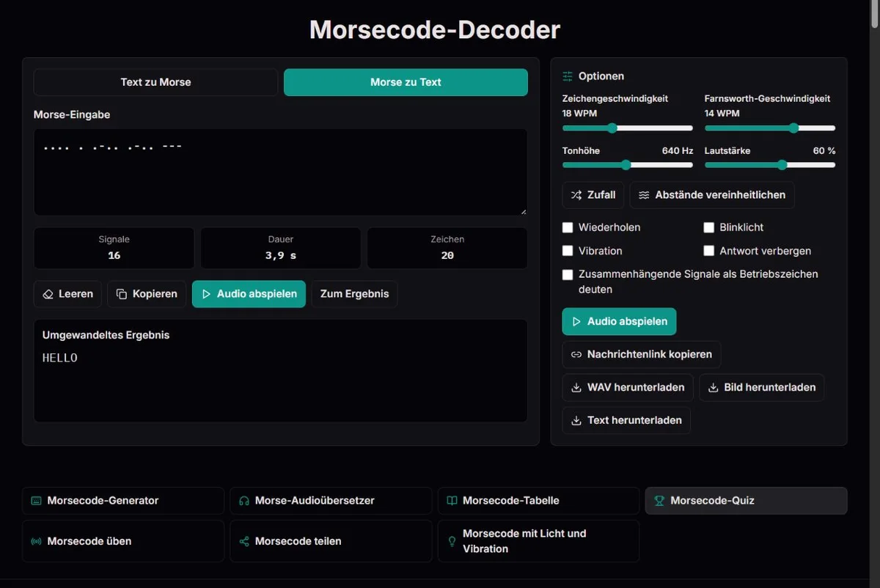
Task: Toggle the Antwort verbergen checkbox
Action: 709,251
